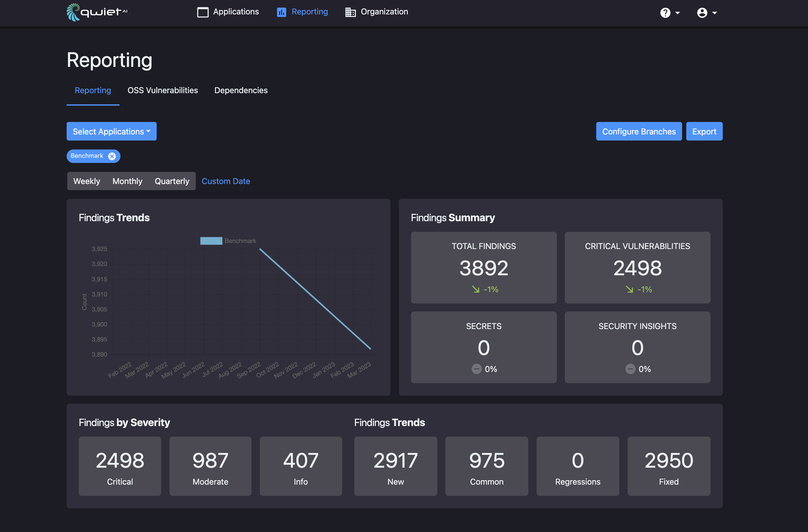Screen dimensions: 808x532
Task: Expand the account menu caret
Action: (714, 13)
